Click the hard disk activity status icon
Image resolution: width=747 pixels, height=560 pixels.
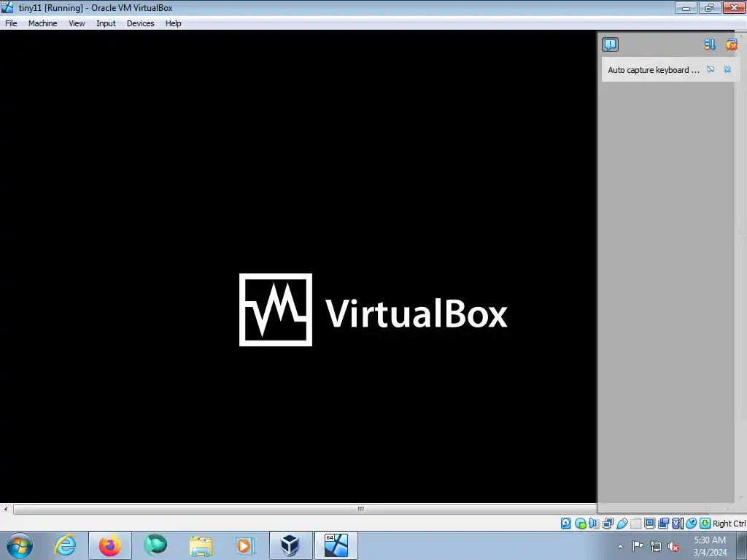pos(565,524)
